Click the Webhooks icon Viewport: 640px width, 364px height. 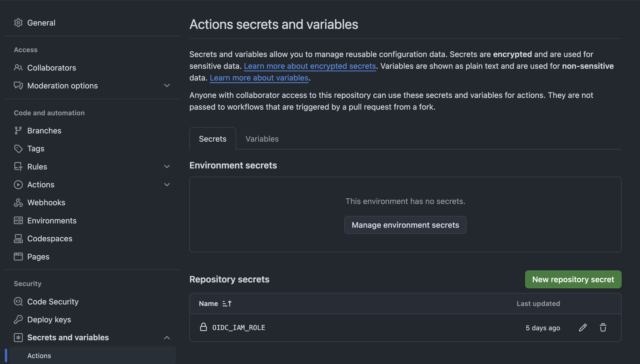[18, 202]
